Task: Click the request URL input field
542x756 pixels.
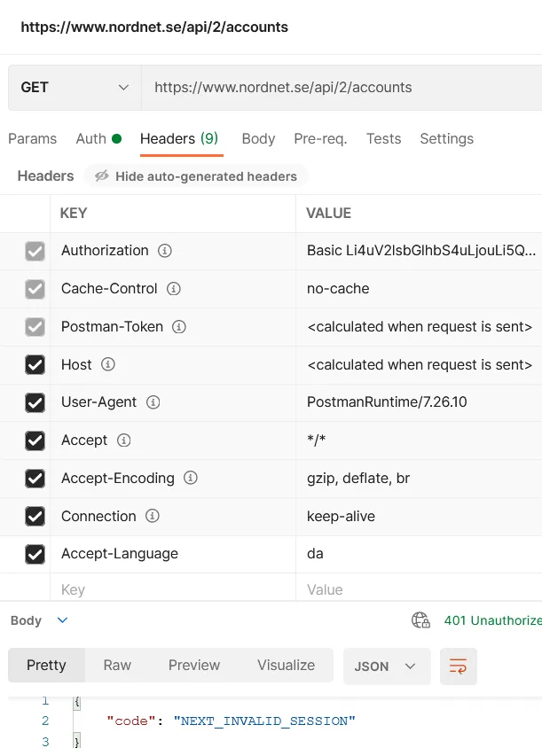Action: pyautogui.click(x=342, y=87)
